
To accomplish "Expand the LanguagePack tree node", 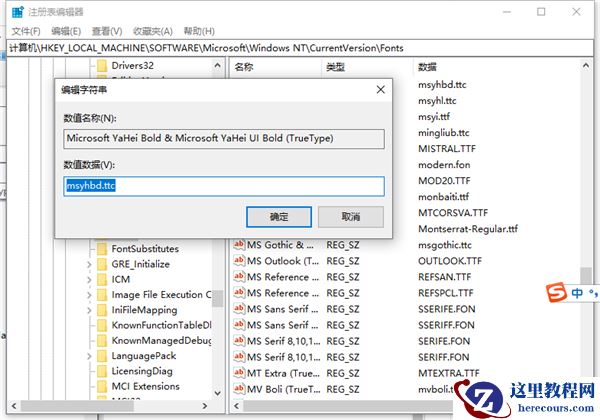I will (89, 356).
